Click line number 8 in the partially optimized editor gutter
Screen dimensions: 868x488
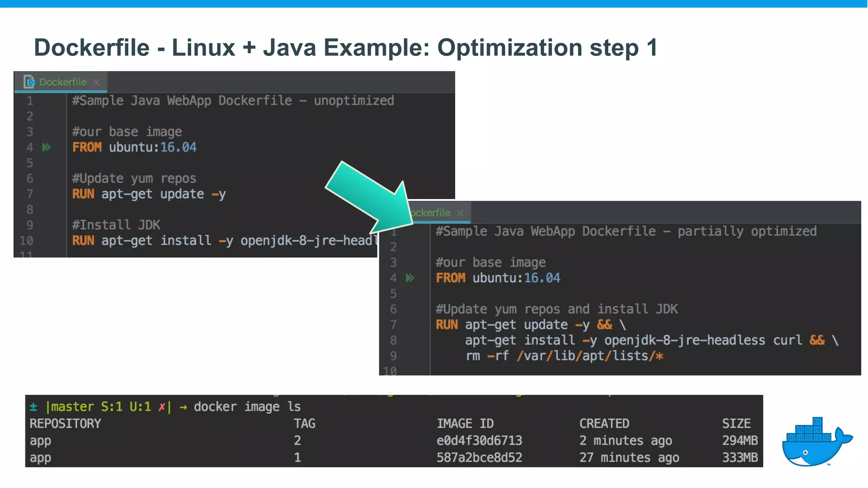point(393,340)
